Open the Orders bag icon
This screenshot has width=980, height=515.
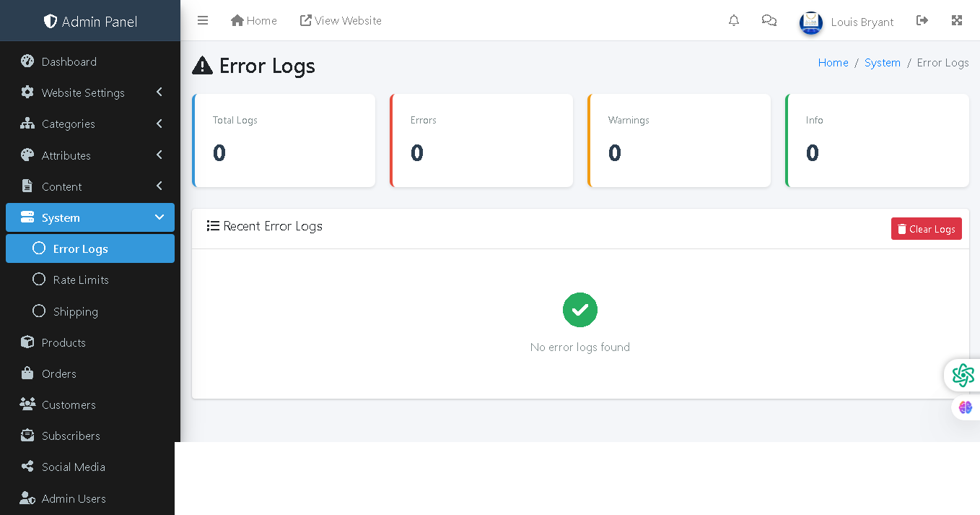tap(27, 373)
